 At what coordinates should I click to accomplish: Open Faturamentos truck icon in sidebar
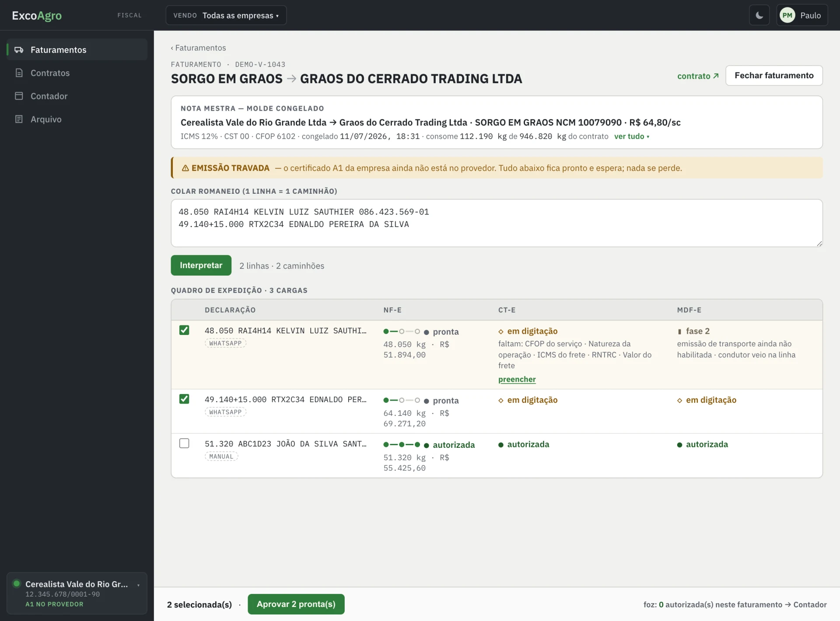[x=19, y=50]
